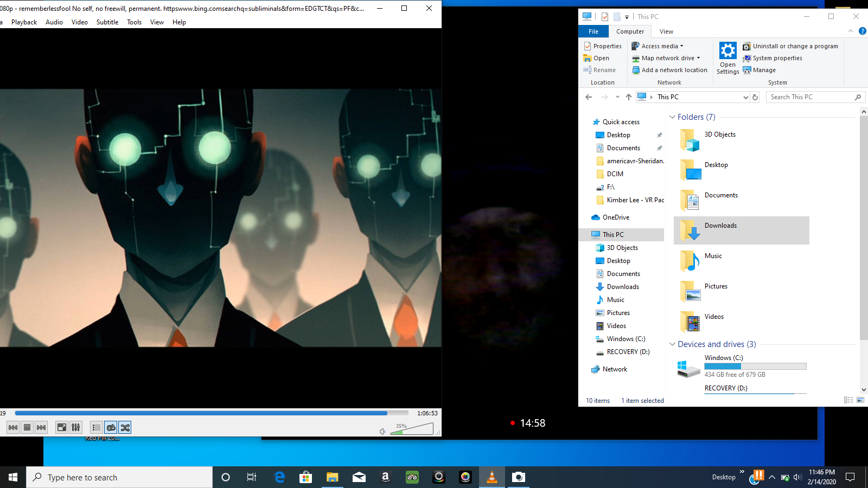Image resolution: width=868 pixels, height=488 pixels.
Task: Open the Subtitle menu in VLC
Action: pyautogui.click(x=107, y=22)
